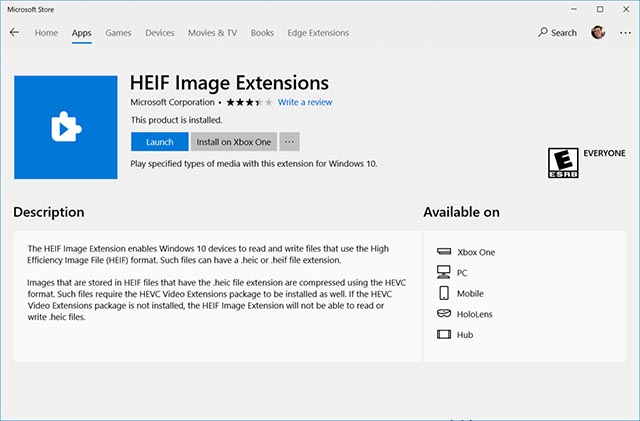The image size is (640, 421).
Task: Click the ESRB Everyone rating badge
Action: click(x=563, y=163)
